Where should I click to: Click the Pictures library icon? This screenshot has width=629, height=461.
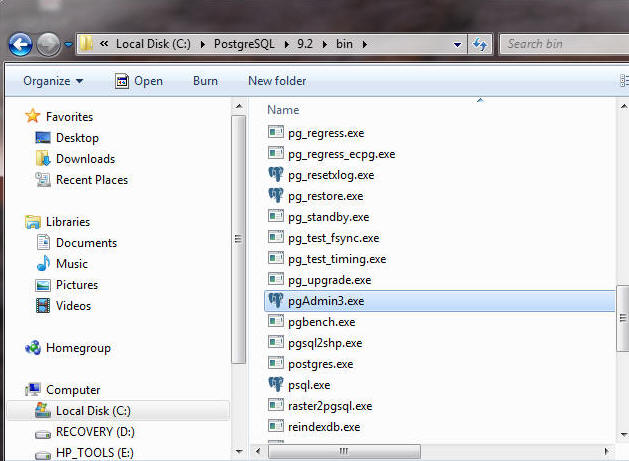point(43,285)
